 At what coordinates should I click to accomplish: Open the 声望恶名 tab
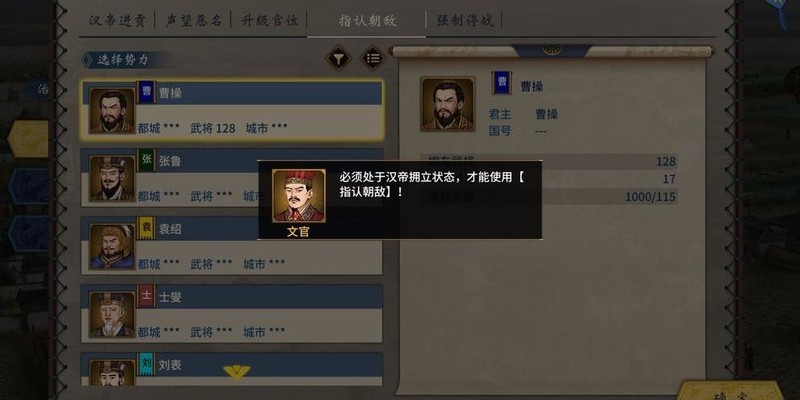194,21
